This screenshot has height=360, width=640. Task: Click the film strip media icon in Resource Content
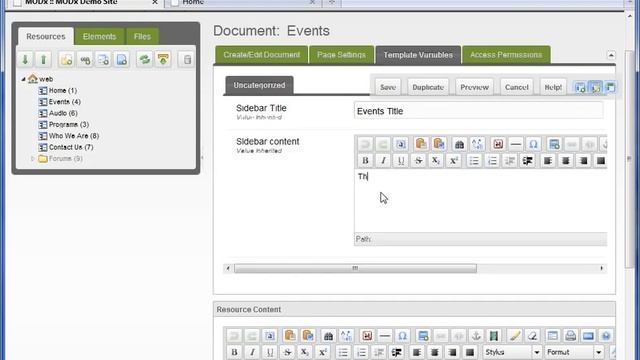[494, 336]
